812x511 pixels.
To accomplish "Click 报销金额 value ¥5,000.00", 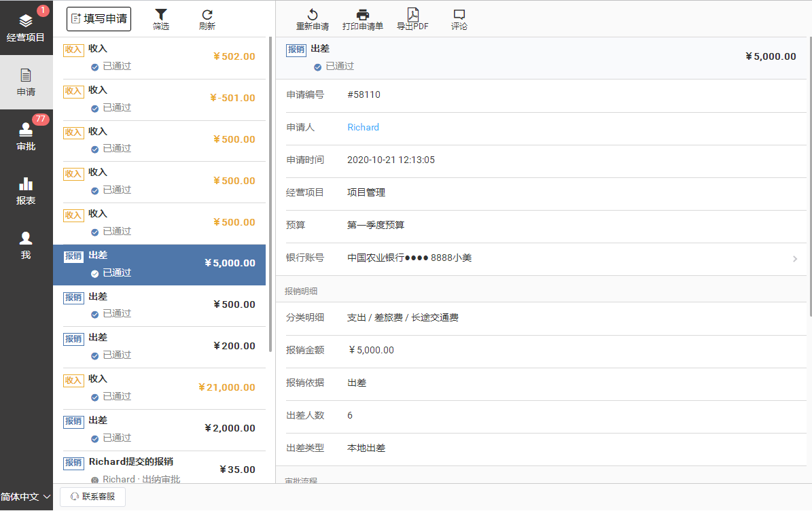I will [371, 351].
